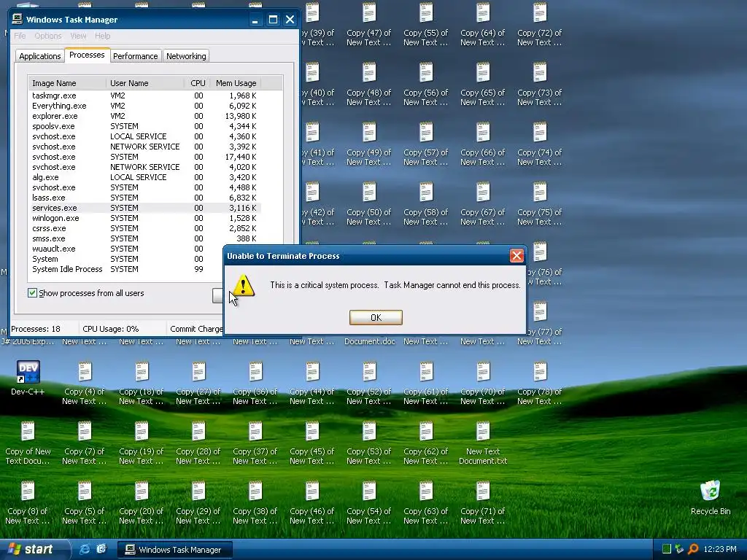Open the Options menu in Task Manager
This screenshot has height=560, width=747.
point(47,36)
